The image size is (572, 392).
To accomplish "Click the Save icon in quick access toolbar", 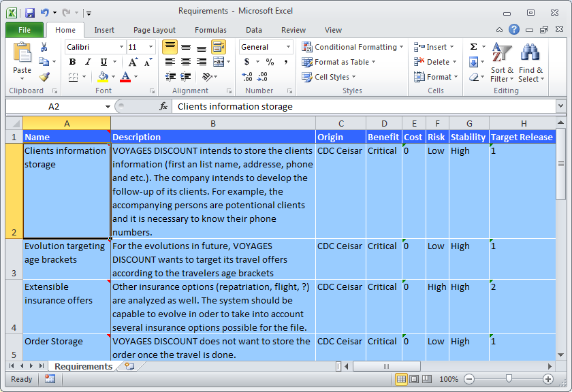I will 29,13.
